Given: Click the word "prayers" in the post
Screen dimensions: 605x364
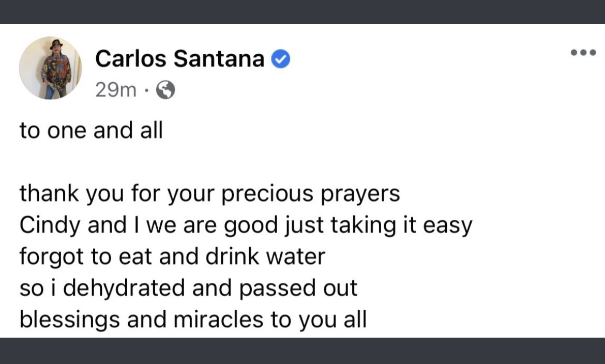Looking at the screenshot, I should [360, 194].
